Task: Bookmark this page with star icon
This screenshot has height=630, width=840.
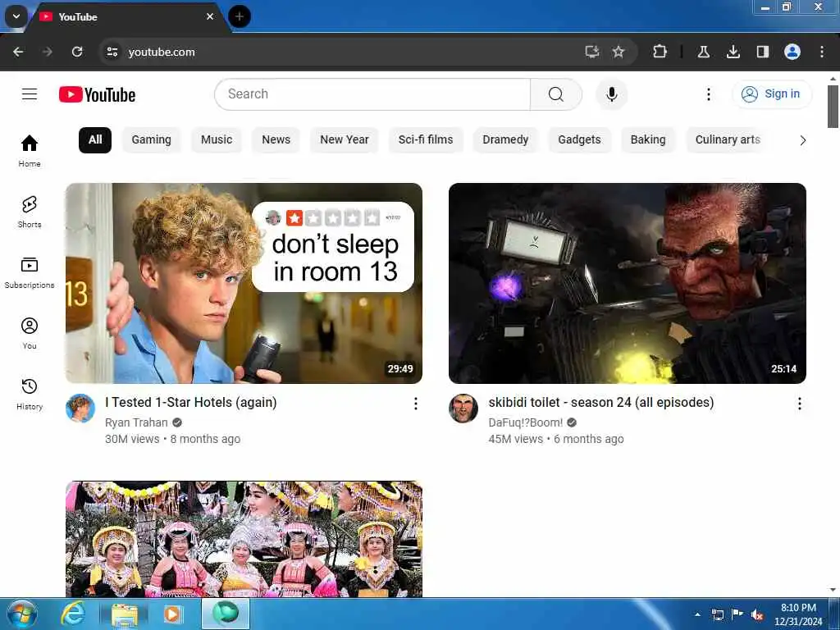Action: [619, 52]
